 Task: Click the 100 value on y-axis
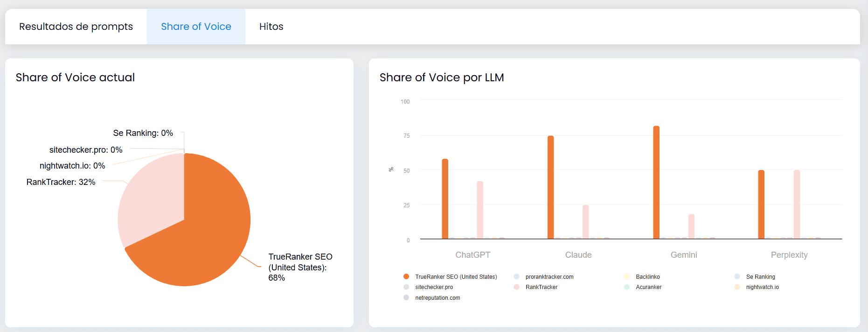(x=405, y=101)
